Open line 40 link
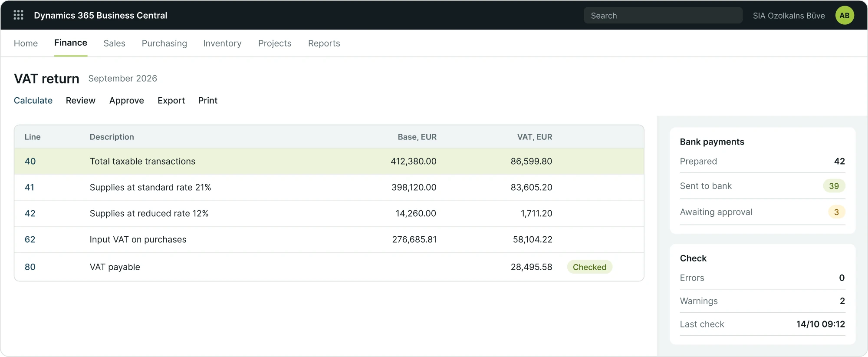 [x=30, y=161]
